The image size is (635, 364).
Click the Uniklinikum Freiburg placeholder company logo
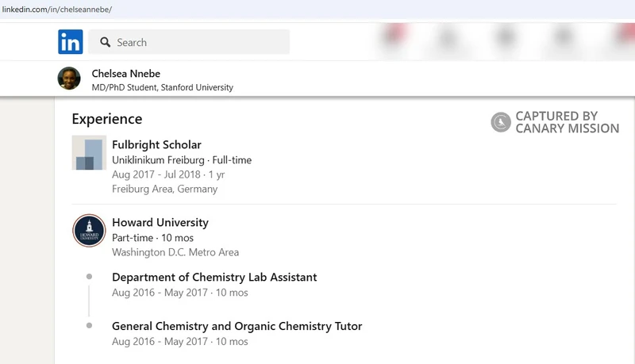click(x=89, y=152)
